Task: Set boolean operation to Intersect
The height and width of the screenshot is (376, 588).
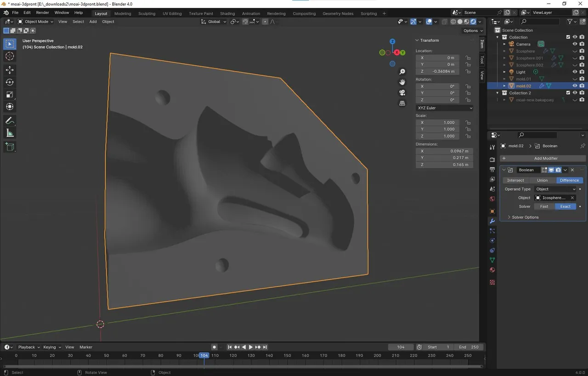Action: 515,180
